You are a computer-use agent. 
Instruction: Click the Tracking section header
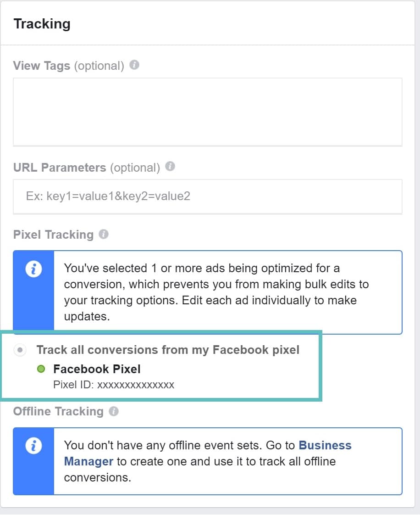pos(42,23)
